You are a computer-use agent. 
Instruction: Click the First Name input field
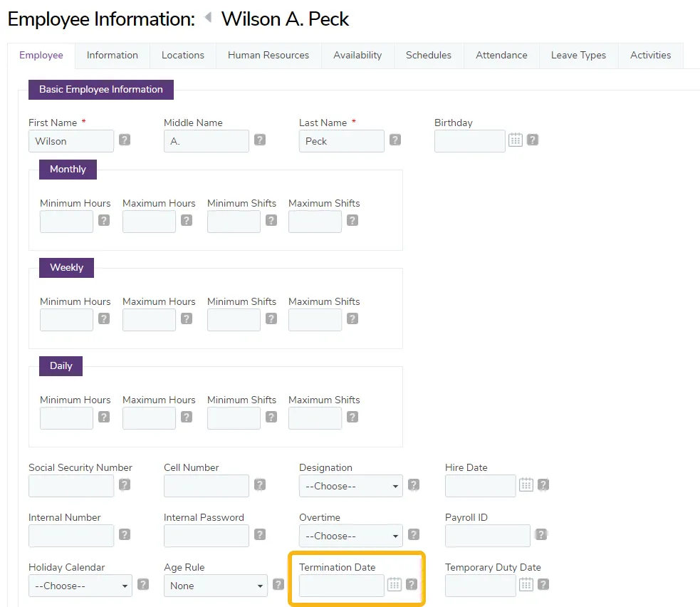71,141
